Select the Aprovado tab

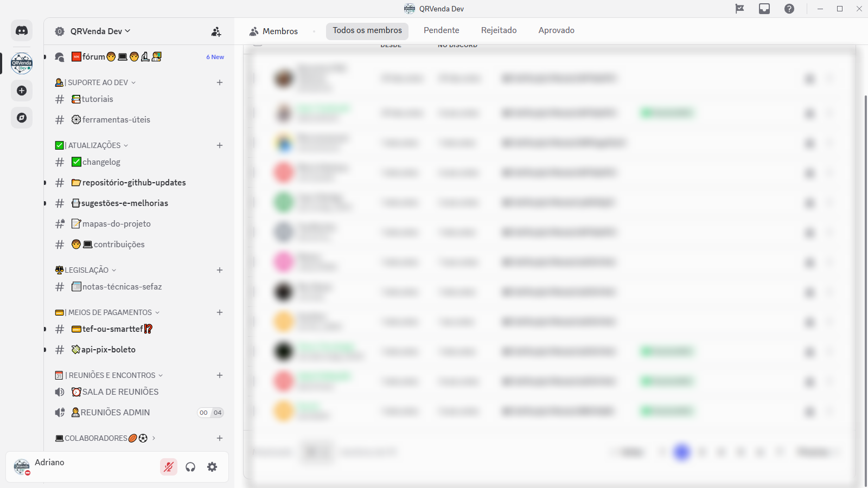556,30
